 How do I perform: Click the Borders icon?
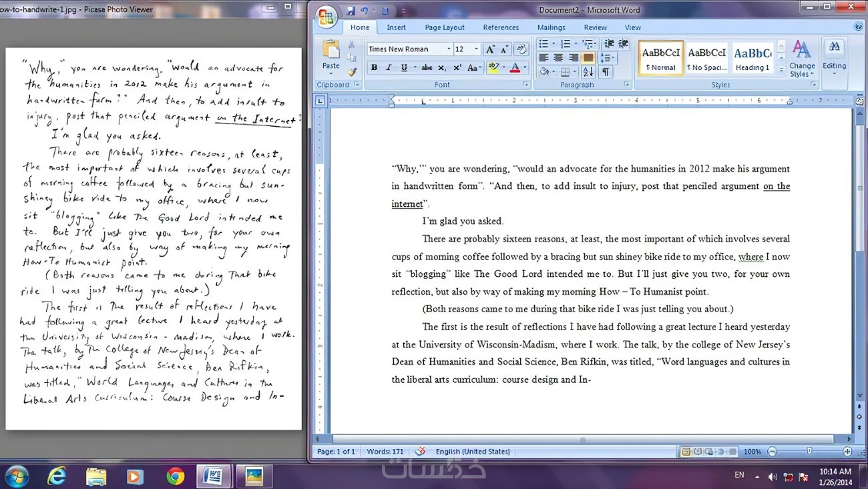[x=565, y=72]
